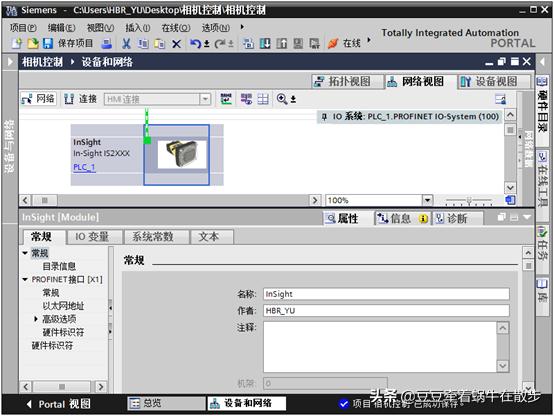Open the 插入(I) menu
The width and height of the screenshot is (554, 416).
point(138,28)
